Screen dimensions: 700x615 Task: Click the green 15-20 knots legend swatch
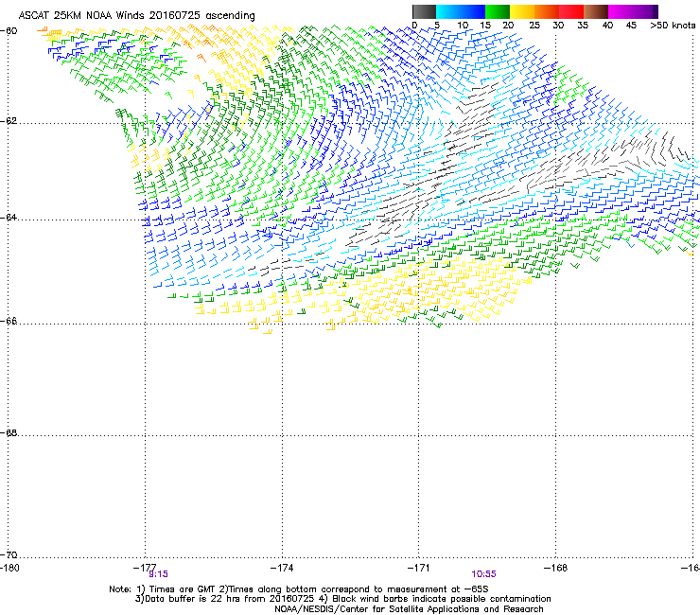coord(498,11)
